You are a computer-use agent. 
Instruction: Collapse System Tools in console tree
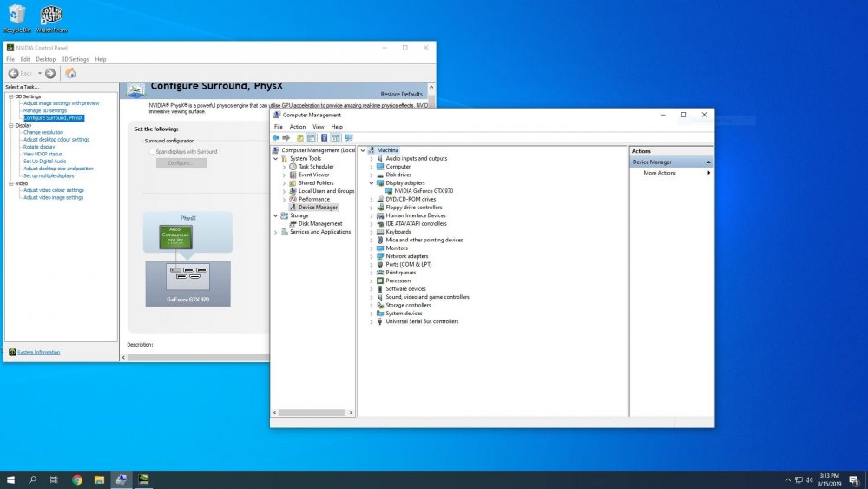[276, 159]
